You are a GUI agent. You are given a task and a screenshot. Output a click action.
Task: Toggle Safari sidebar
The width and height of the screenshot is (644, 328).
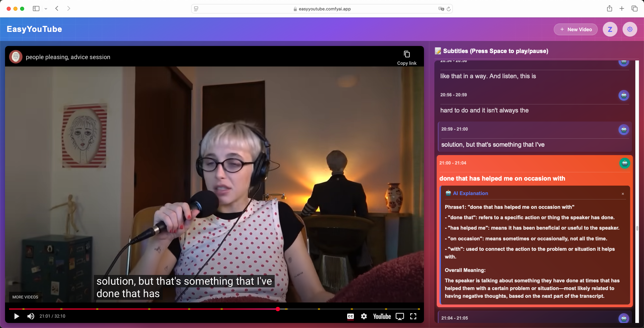[36, 8]
